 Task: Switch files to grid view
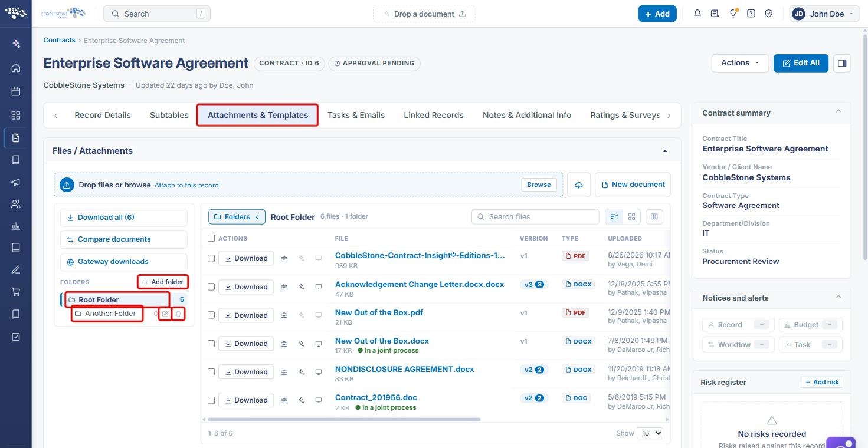coord(631,217)
